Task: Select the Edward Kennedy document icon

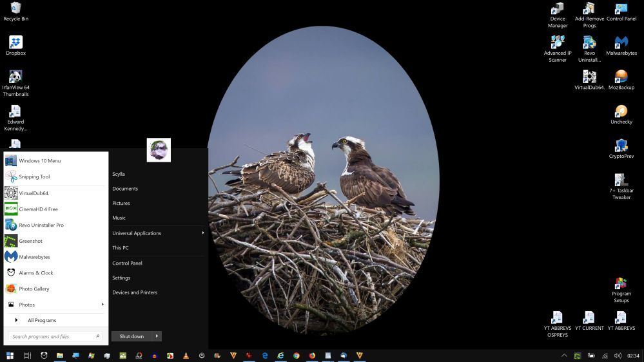Action: [15, 118]
